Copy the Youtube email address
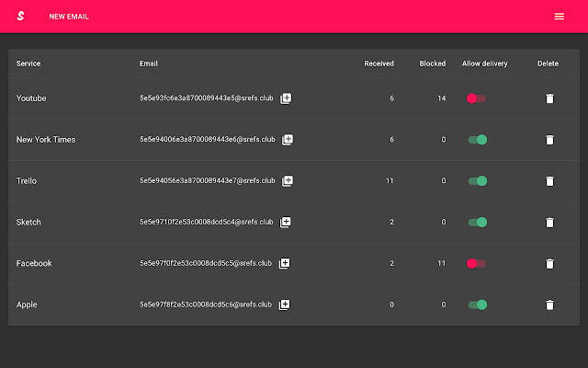Viewport: 588px width, 368px height. [286, 98]
